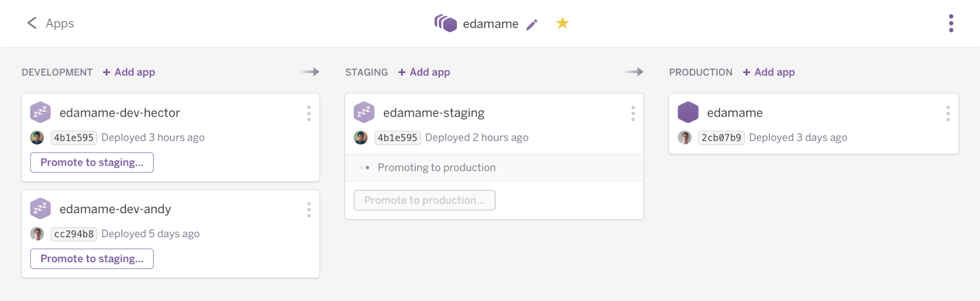Click Promote to staging on edamame-dev-hector
Viewport: 980px width, 301px height.
pyautogui.click(x=91, y=162)
